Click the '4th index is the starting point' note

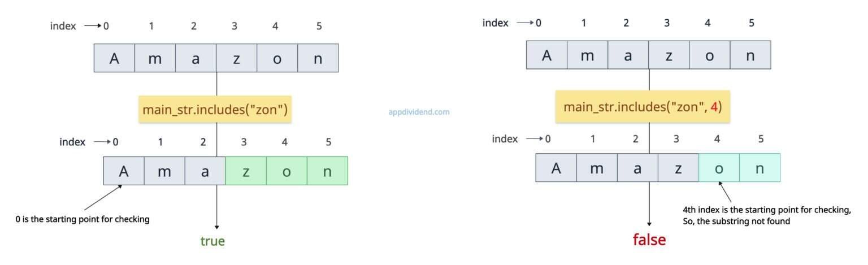click(x=767, y=215)
